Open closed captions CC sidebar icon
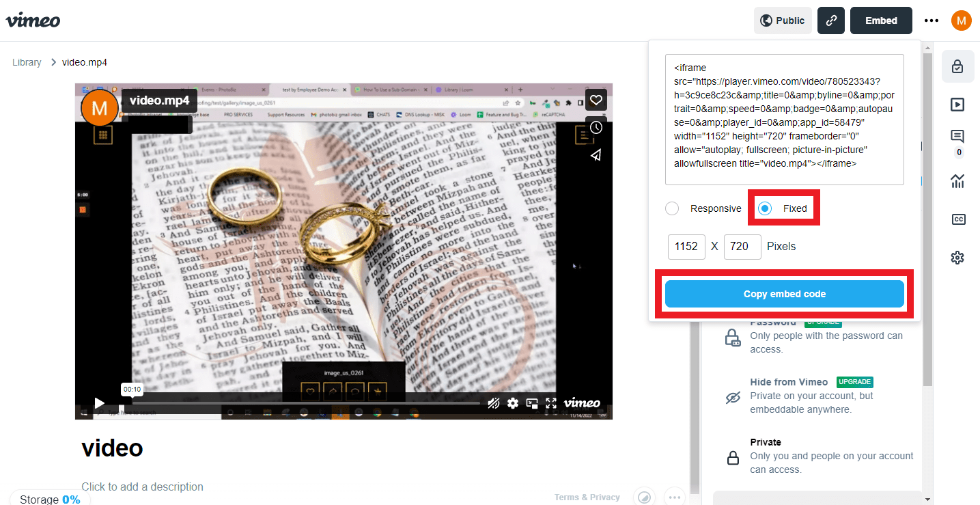The width and height of the screenshot is (980, 505). coord(957,219)
